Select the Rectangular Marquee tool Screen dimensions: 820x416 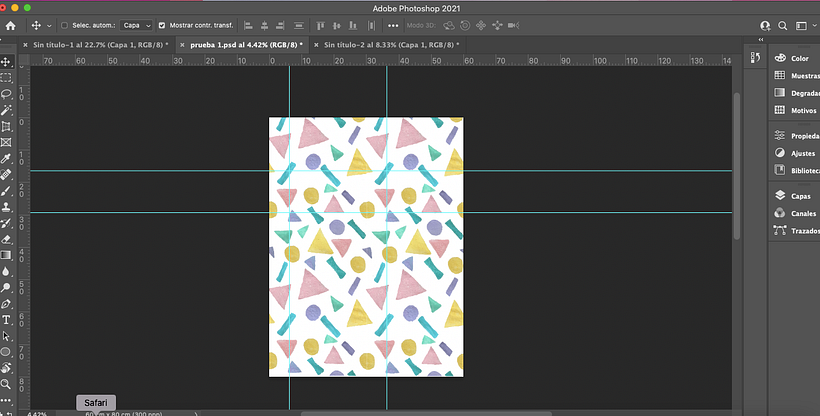tap(6, 78)
